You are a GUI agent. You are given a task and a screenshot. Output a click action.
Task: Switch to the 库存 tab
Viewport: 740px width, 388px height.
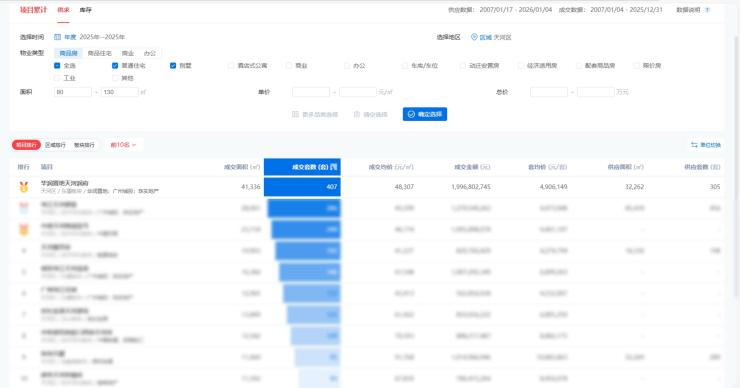(85, 10)
